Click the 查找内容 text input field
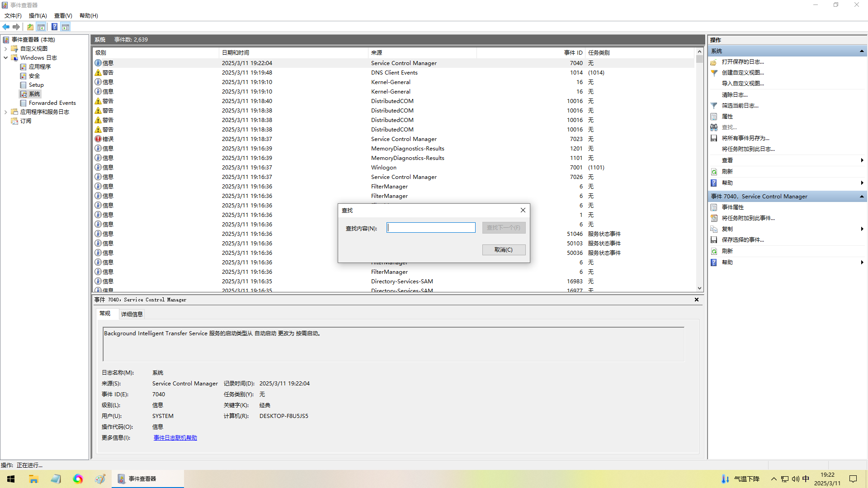This screenshot has height=488, width=868. [x=431, y=228]
